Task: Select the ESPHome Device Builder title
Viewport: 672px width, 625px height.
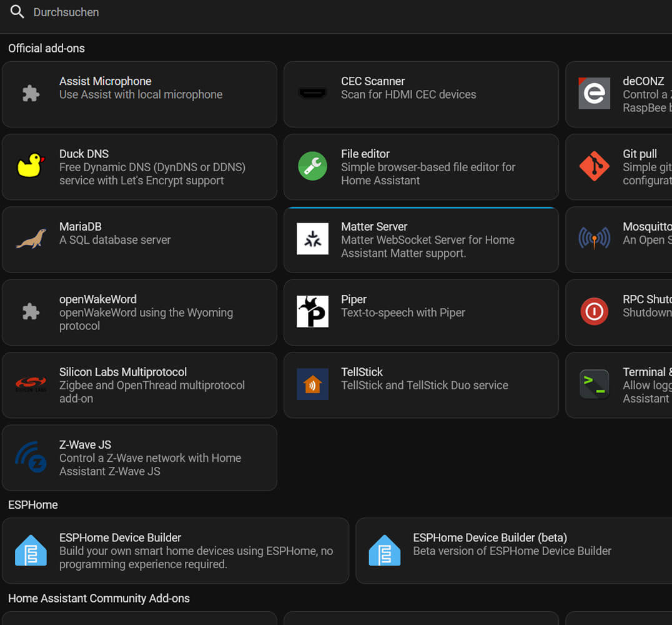Action: 120,537
